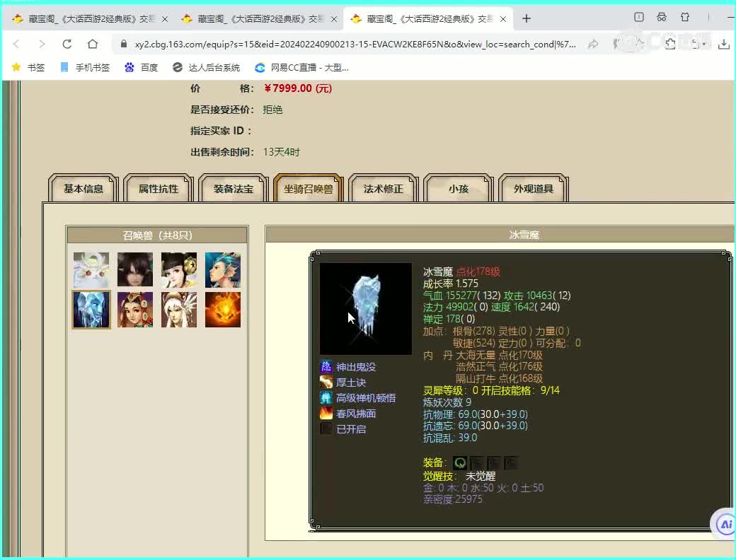Open the browser skin shirt icon

[685, 18]
